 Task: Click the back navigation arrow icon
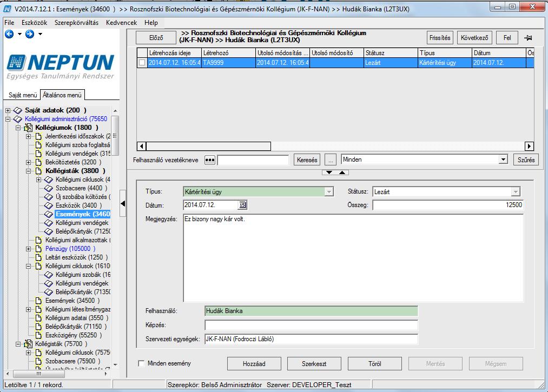tap(9, 34)
